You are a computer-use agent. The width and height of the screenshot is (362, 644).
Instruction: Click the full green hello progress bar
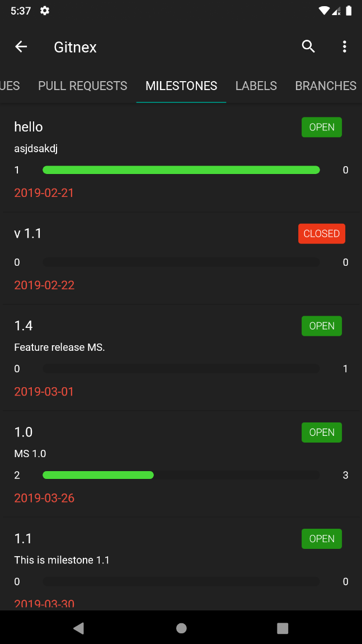coord(181,170)
